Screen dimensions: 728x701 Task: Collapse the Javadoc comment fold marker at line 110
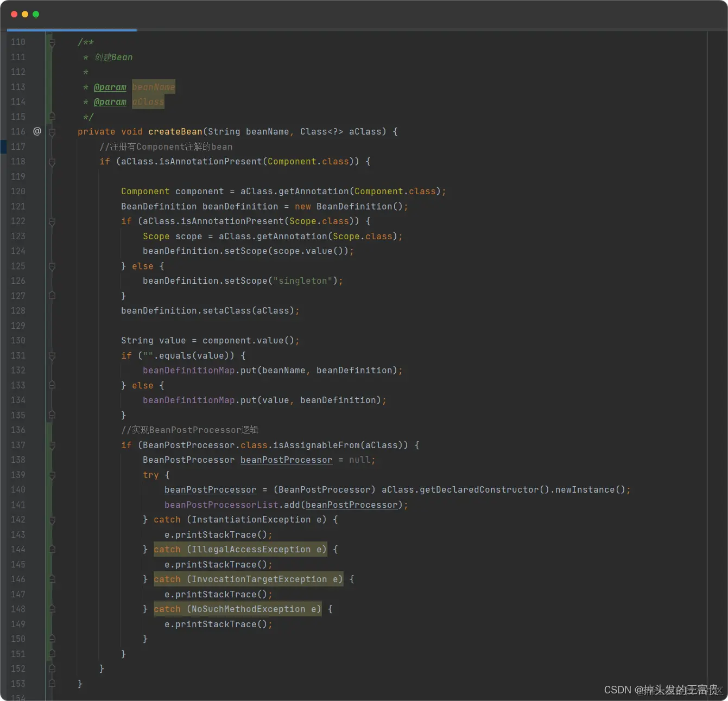[52, 42]
